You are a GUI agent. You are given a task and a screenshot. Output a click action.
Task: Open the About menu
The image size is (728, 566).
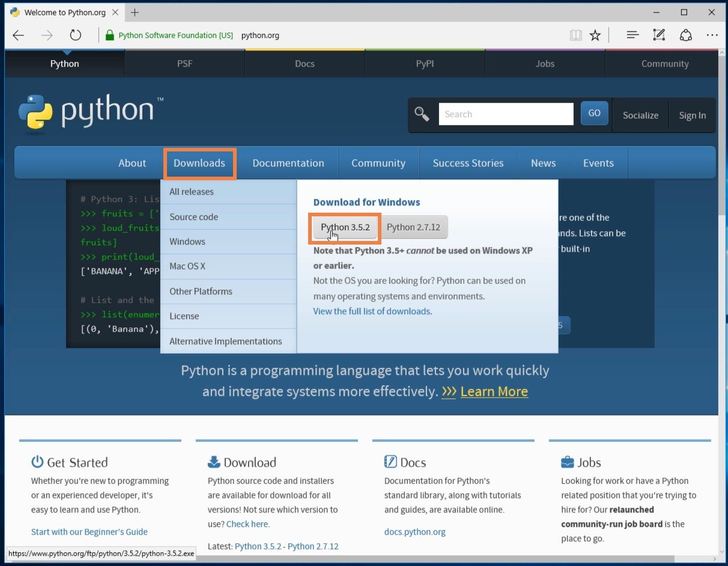click(x=132, y=163)
